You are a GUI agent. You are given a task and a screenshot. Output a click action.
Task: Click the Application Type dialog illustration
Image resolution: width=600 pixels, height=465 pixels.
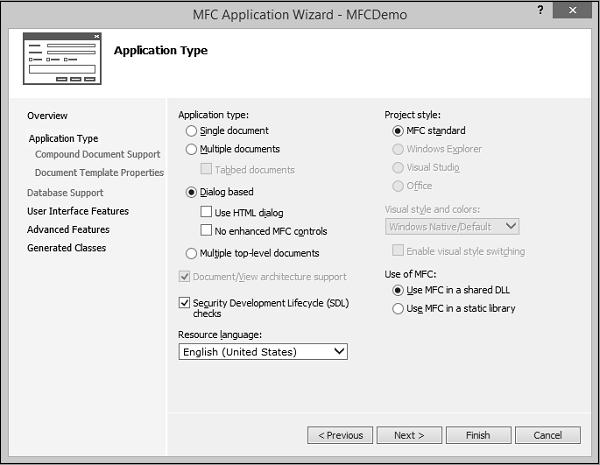pyautogui.click(x=62, y=59)
